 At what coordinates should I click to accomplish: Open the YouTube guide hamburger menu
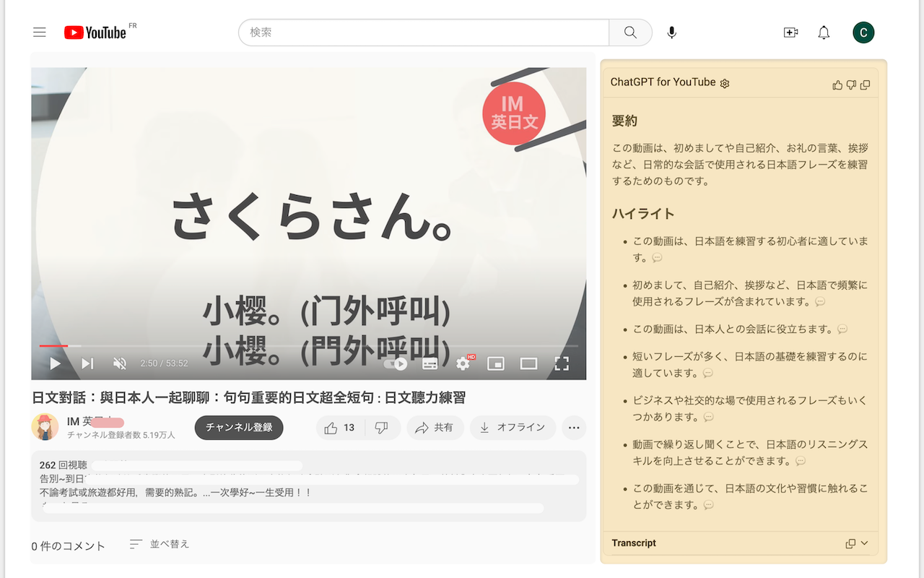click(40, 33)
